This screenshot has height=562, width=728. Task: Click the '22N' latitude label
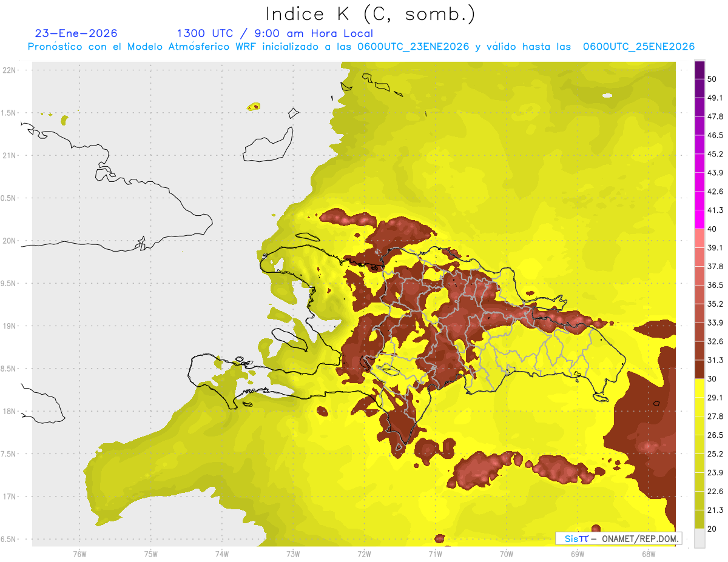point(9,70)
